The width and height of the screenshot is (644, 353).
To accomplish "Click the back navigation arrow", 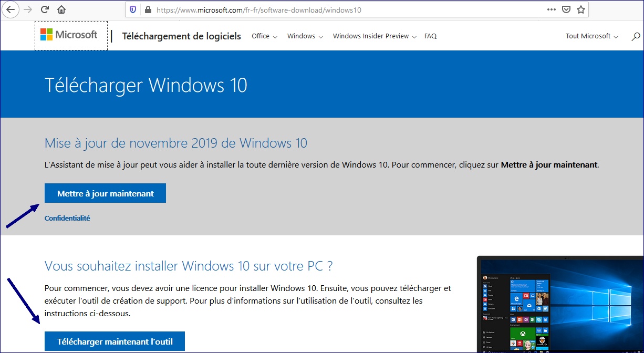I will 11,9.
